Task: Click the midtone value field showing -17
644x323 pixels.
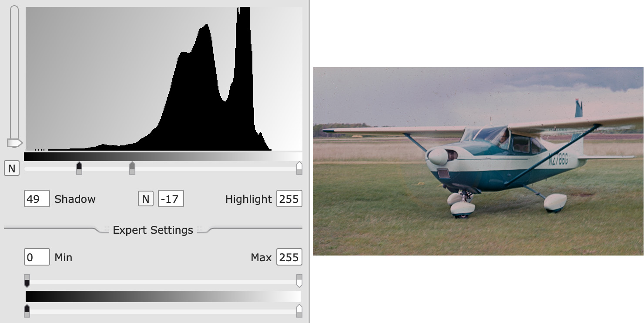Action: pyautogui.click(x=171, y=199)
